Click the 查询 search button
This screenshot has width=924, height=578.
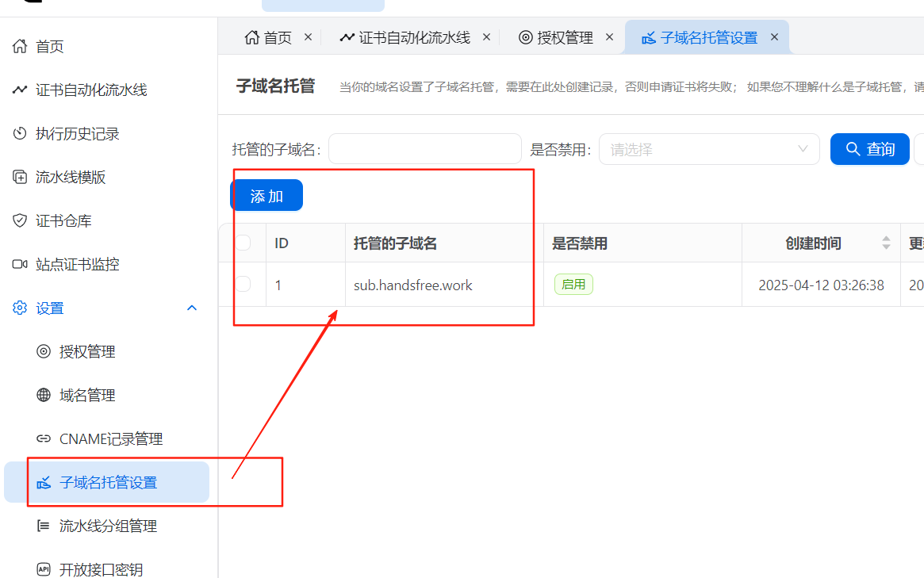pyautogui.click(x=869, y=149)
